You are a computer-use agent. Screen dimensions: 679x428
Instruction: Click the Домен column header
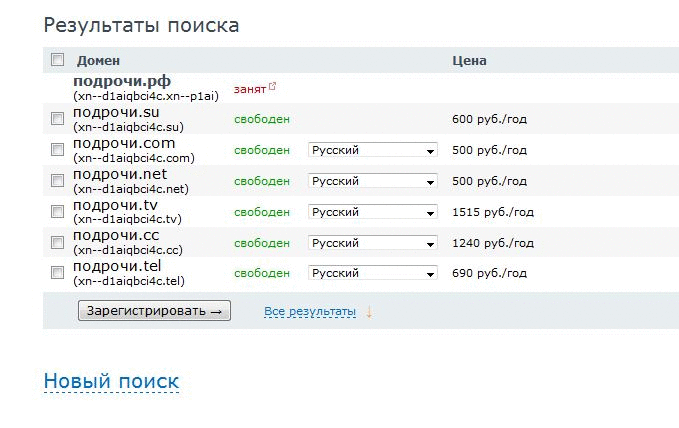98,61
